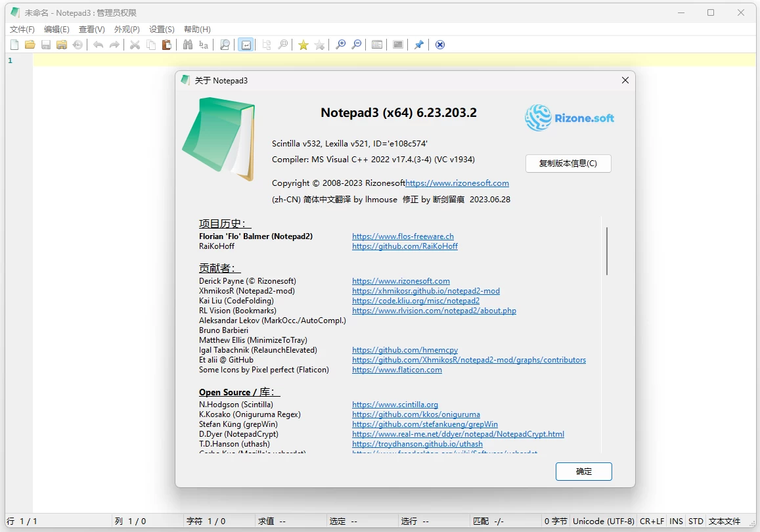This screenshot has height=532, width=760.
Task: Create a new file with the New icon
Action: point(14,44)
